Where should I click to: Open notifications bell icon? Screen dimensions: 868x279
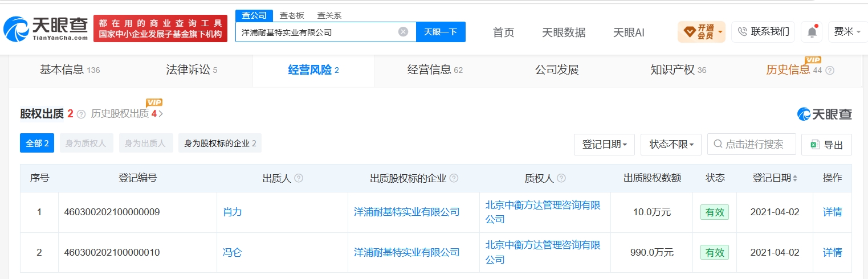811,32
